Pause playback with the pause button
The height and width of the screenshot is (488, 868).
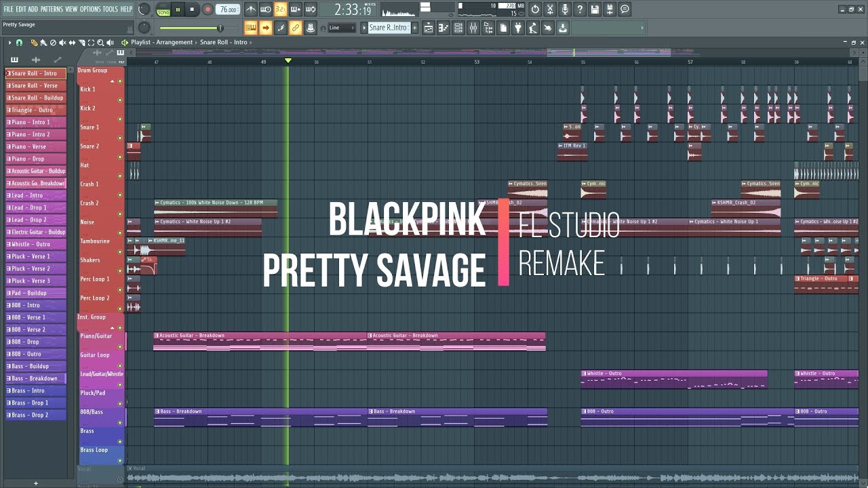click(x=178, y=9)
